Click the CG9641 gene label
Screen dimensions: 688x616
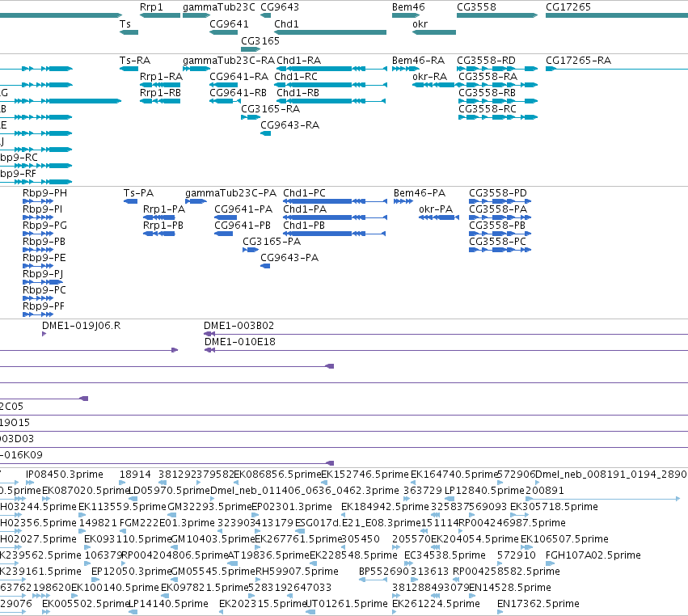coord(229,24)
